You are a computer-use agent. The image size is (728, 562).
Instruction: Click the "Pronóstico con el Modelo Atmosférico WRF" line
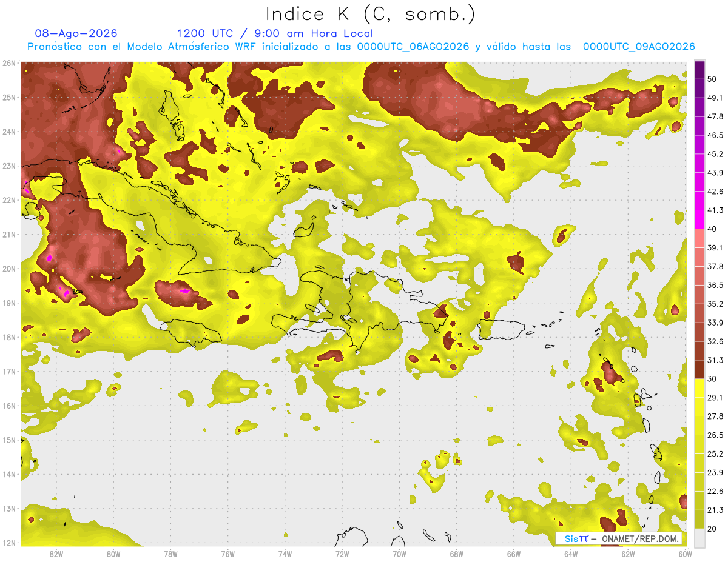tap(362, 47)
